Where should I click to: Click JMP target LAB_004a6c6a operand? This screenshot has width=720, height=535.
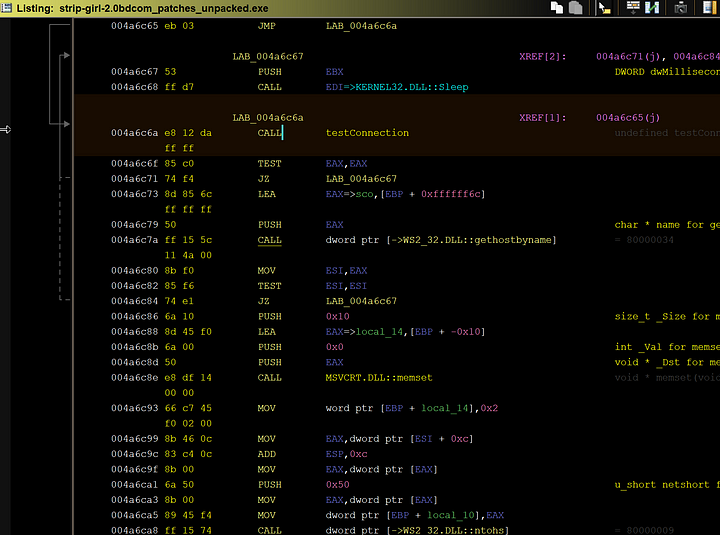click(361, 26)
